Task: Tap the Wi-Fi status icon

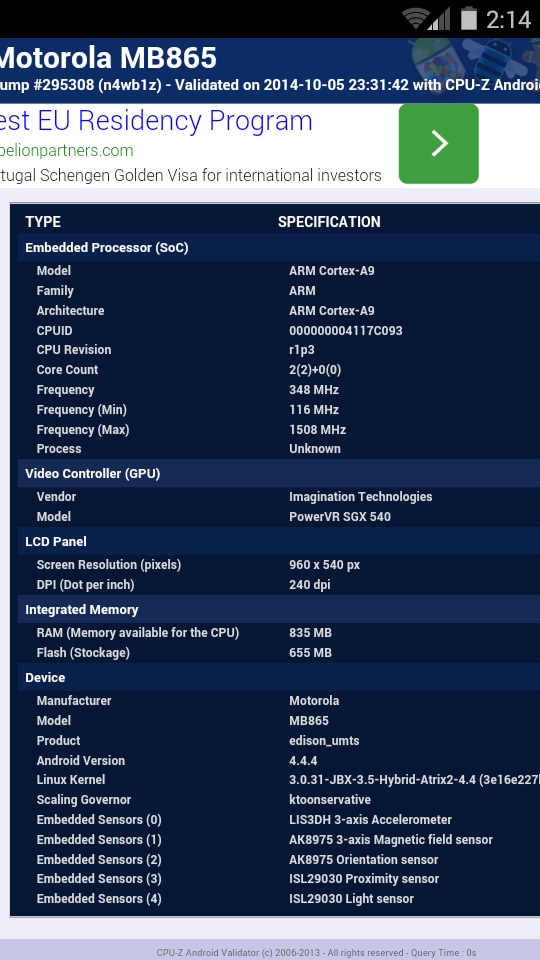Action: (x=415, y=19)
